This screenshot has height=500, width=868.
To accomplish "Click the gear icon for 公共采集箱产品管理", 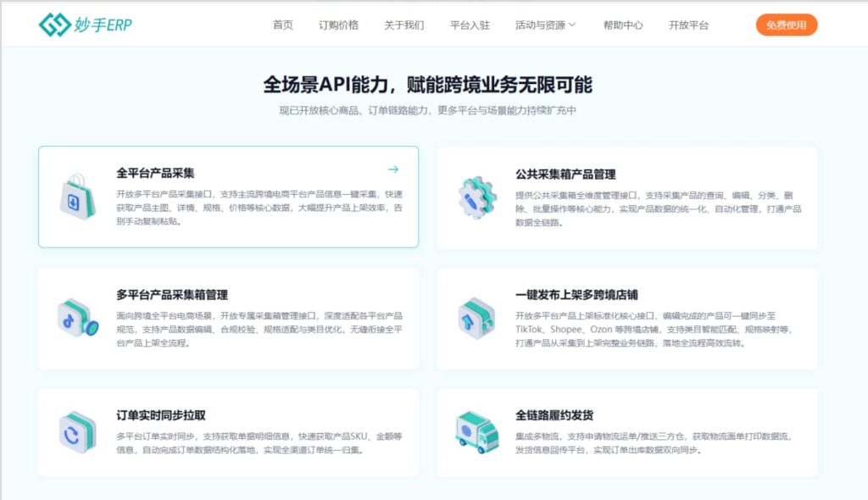I will point(476,197).
